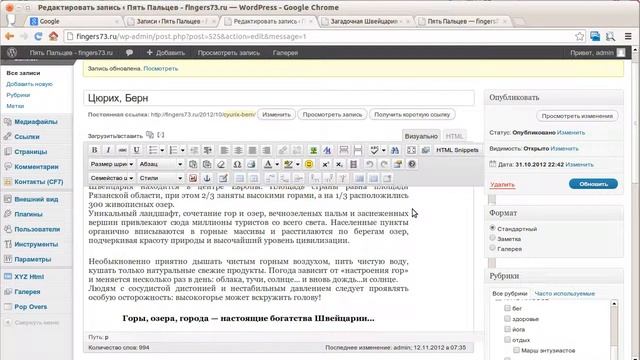Open the Chrome menu hamburger icon

[628, 36]
